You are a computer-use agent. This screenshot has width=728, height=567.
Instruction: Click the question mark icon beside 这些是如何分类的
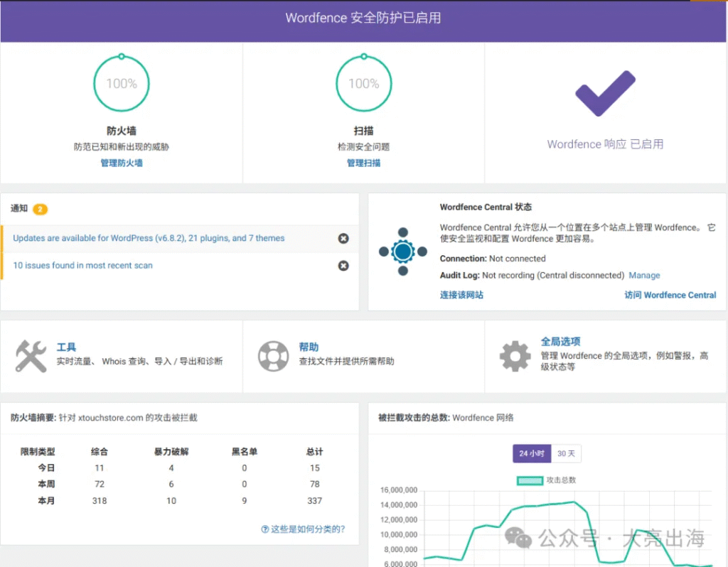coord(264,529)
